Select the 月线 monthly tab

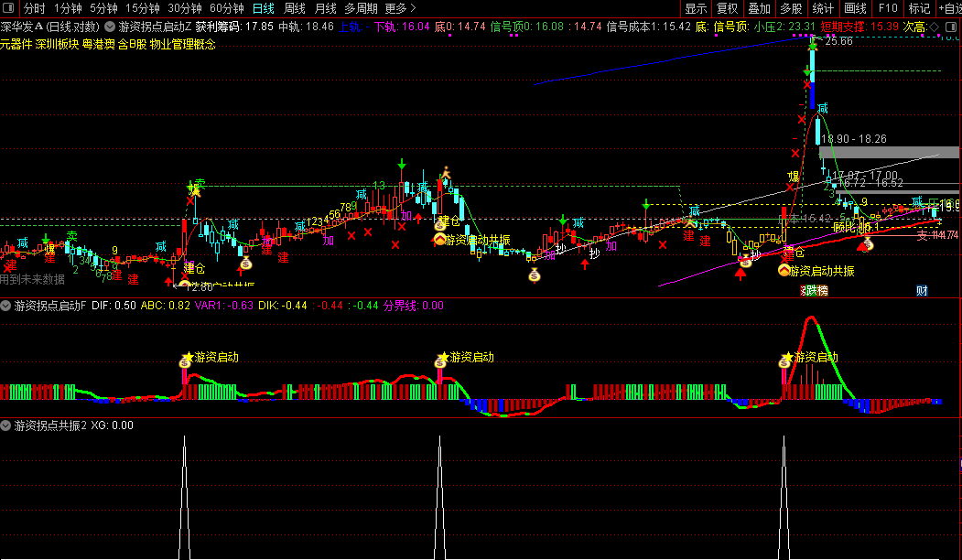325,8
